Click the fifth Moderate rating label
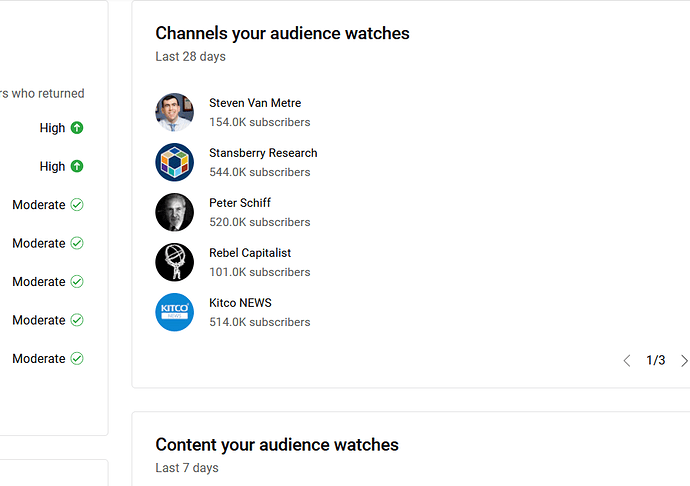Screen dimensions: 690x486 click(x=39, y=358)
